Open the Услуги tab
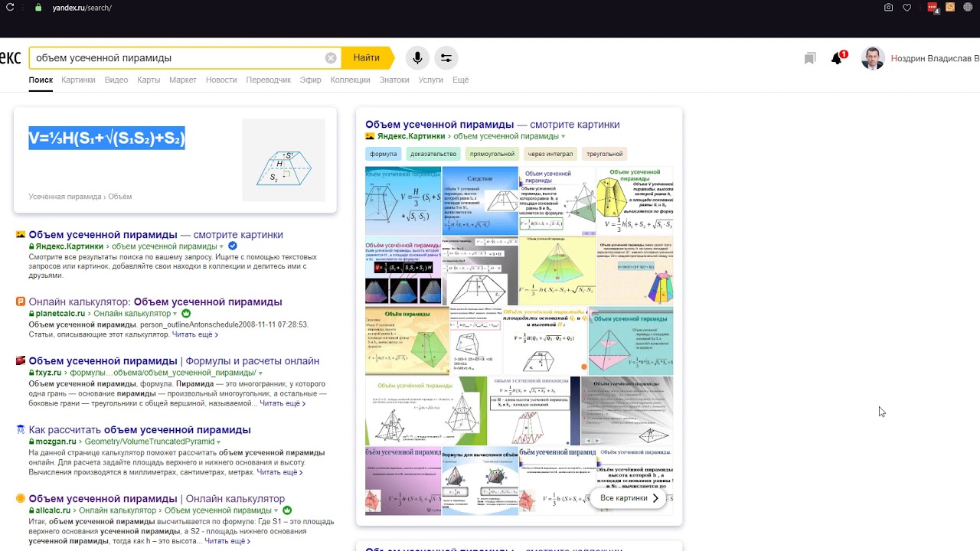 coord(431,80)
